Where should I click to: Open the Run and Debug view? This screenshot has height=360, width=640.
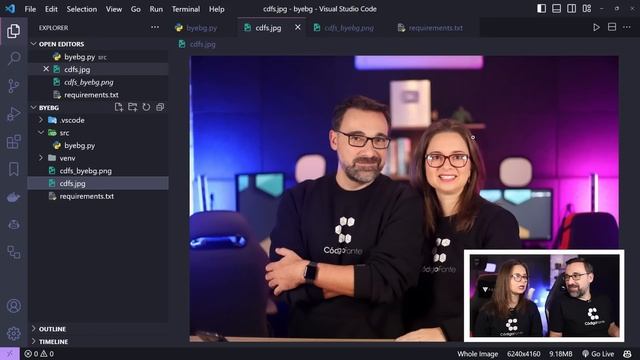click(x=13, y=114)
